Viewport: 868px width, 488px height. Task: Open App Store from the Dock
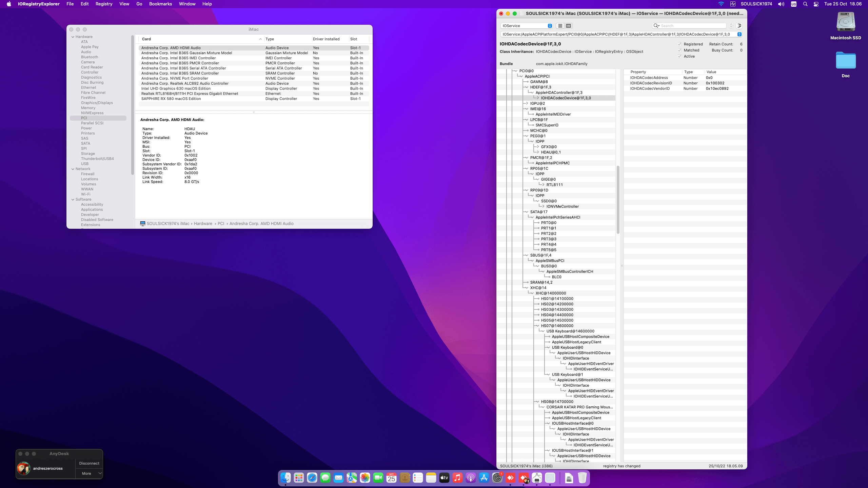[x=484, y=478]
